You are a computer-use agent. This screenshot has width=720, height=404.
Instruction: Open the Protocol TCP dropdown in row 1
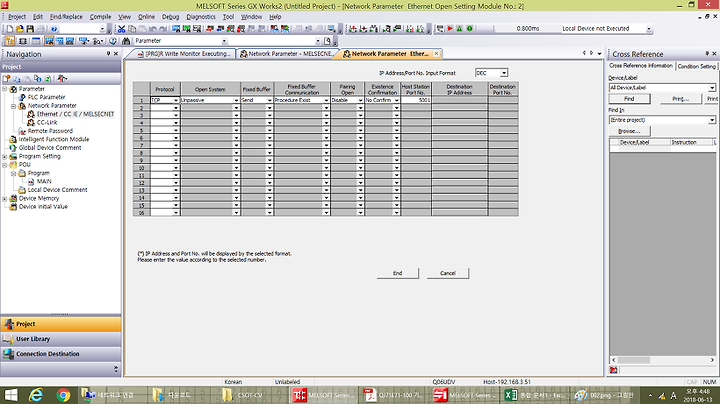[x=175, y=100]
